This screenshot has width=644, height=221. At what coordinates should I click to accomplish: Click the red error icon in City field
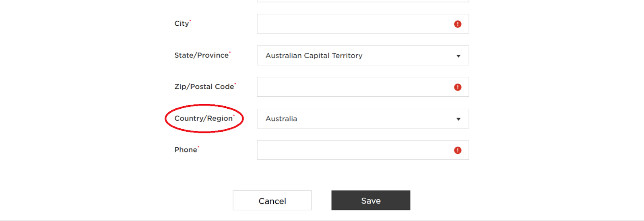coord(458,24)
